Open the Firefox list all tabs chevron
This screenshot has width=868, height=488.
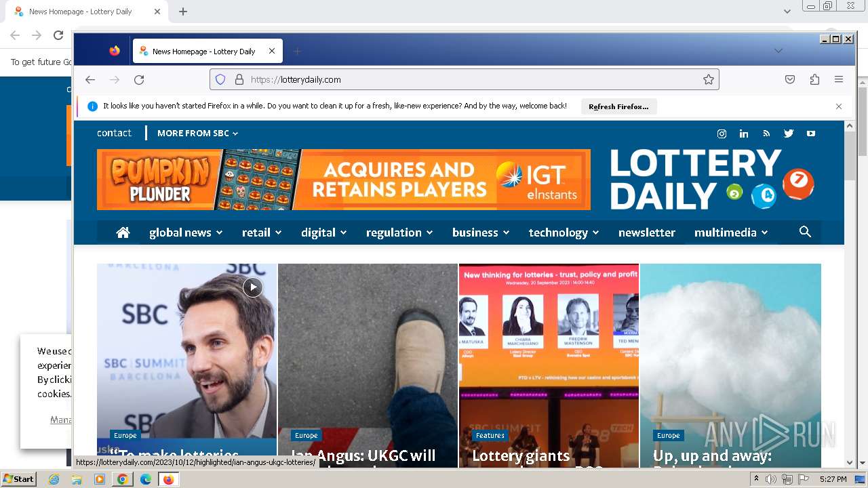(x=778, y=51)
